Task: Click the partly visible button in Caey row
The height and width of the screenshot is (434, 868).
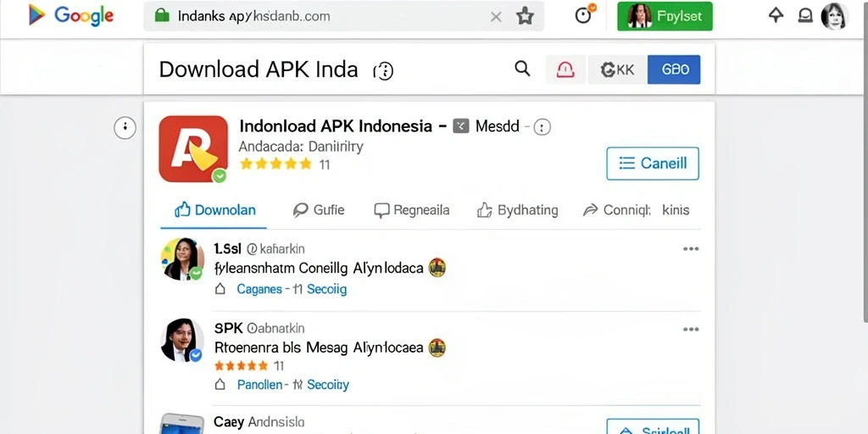Action: (653, 426)
